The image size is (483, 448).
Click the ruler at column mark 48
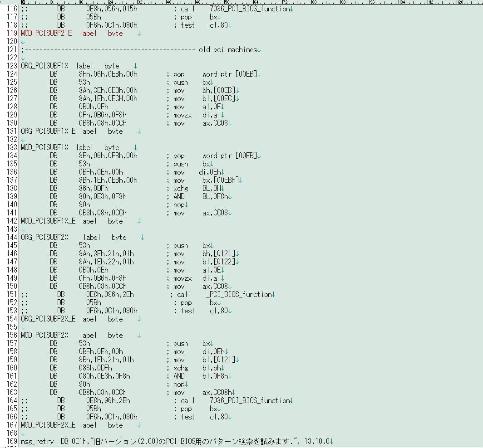197,2
